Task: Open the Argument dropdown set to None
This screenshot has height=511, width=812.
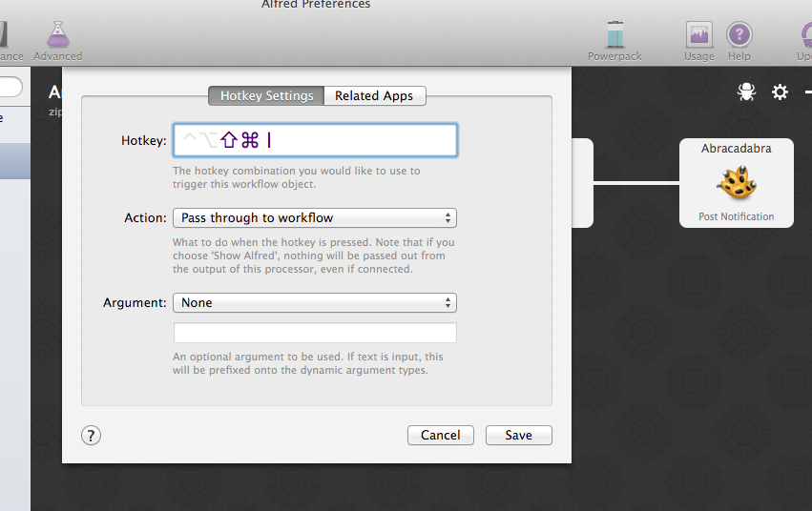Action: [x=315, y=302]
